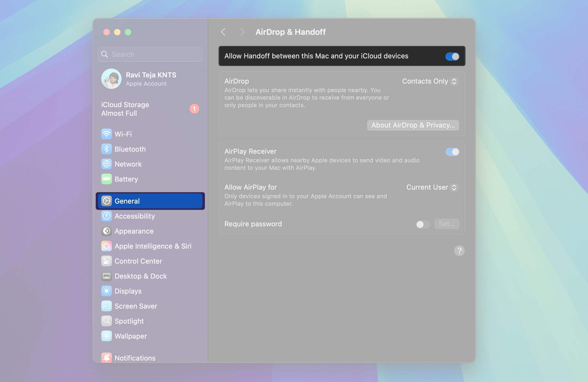Select the Battery icon in sidebar

tap(107, 179)
